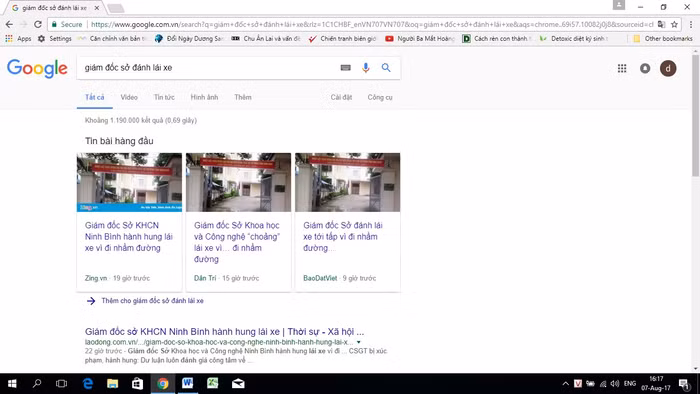Open Microsoft Store from taskbar
700x394 pixels.
point(138,384)
